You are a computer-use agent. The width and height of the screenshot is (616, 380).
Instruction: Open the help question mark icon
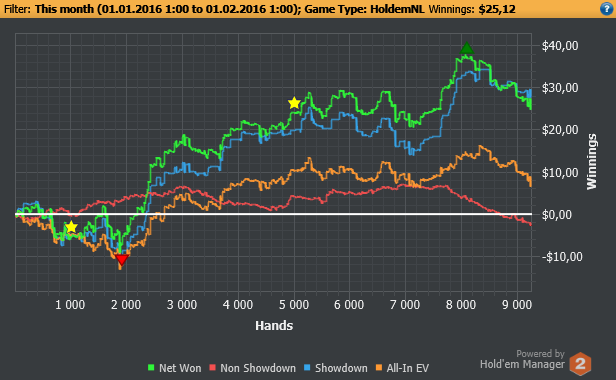tap(607, 9)
